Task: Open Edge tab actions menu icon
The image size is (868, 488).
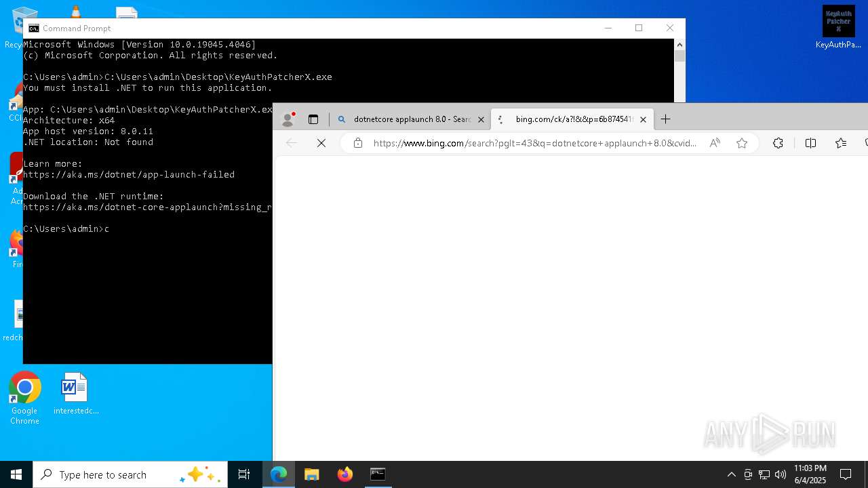Action: click(x=313, y=119)
